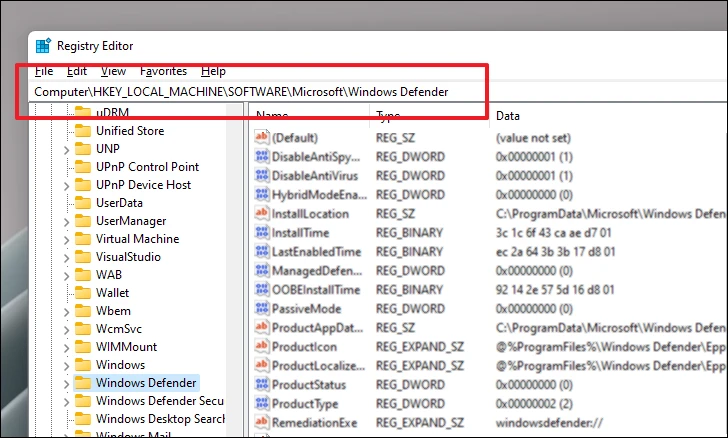728x438 pixels.
Task: Select the VisualStudio folder icon
Action: click(83, 257)
